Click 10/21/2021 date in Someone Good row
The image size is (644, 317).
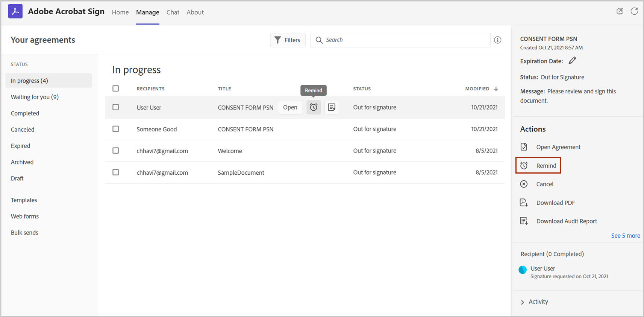484,129
